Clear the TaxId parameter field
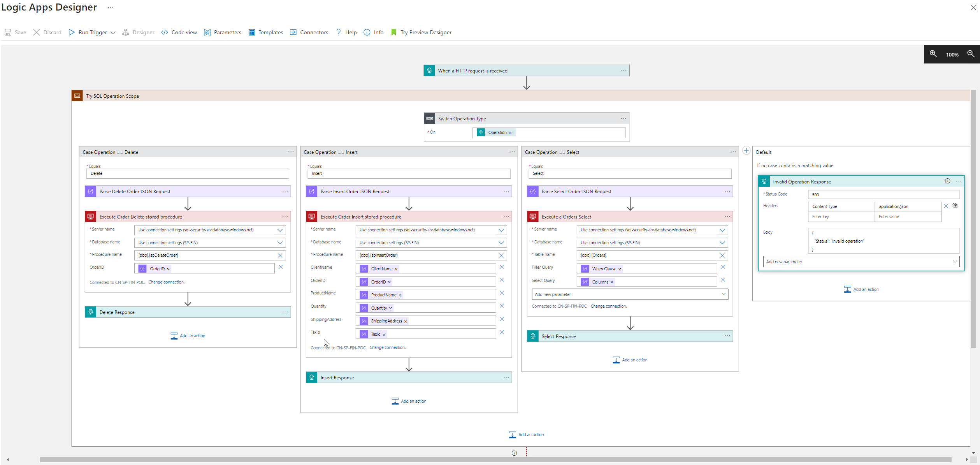The width and height of the screenshot is (980, 465). tap(502, 332)
